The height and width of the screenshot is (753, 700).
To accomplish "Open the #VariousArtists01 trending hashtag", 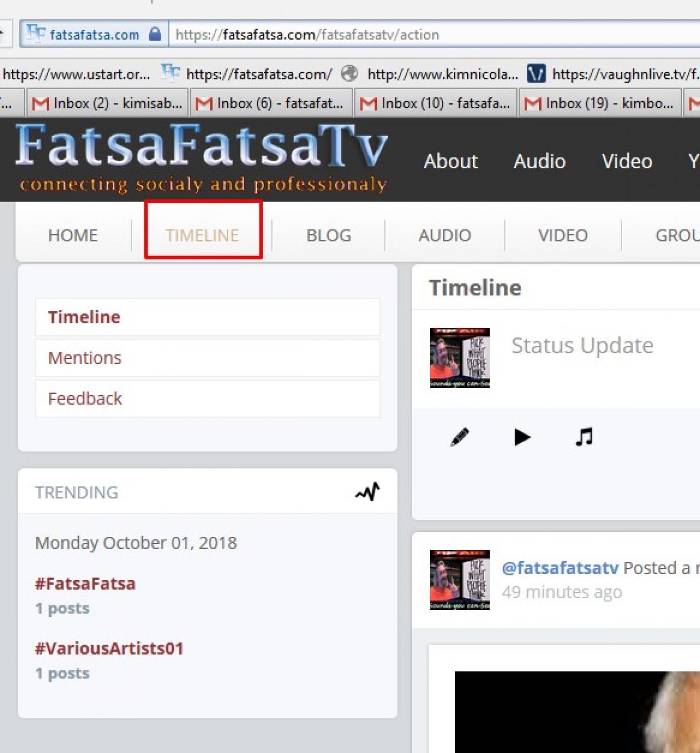I will (109, 648).
